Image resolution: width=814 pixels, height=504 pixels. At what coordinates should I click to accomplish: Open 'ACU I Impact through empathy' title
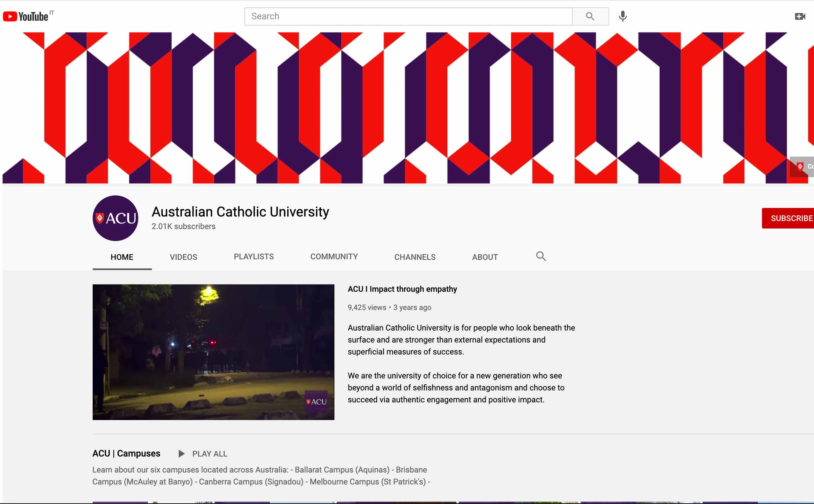click(402, 289)
